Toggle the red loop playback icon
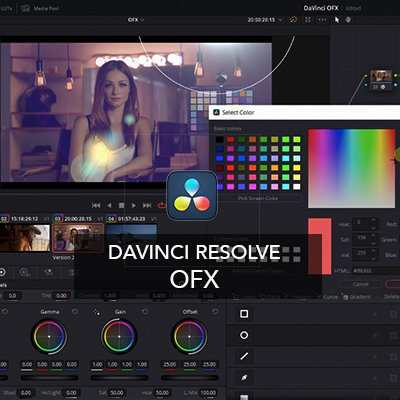400x400 pixels. pos(162,205)
